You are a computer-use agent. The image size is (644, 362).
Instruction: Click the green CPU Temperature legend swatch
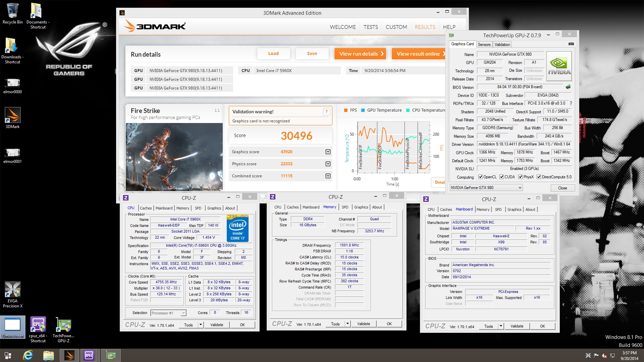[x=408, y=110]
